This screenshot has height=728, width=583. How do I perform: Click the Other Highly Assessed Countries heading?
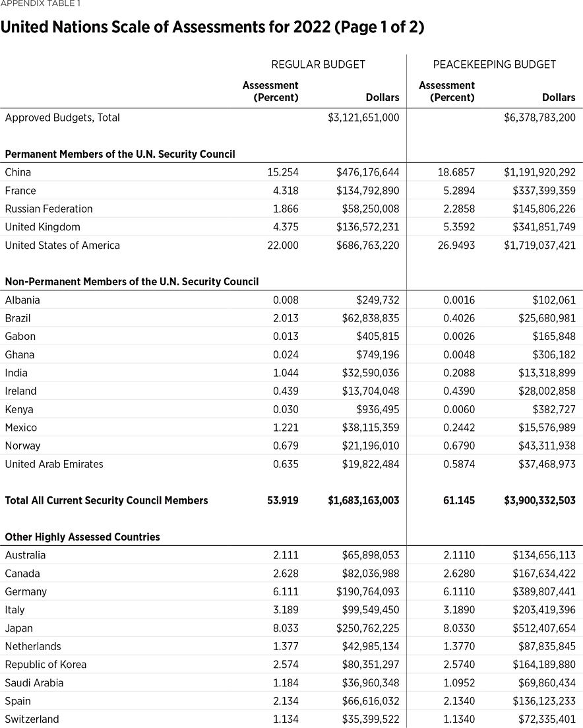click(82, 537)
